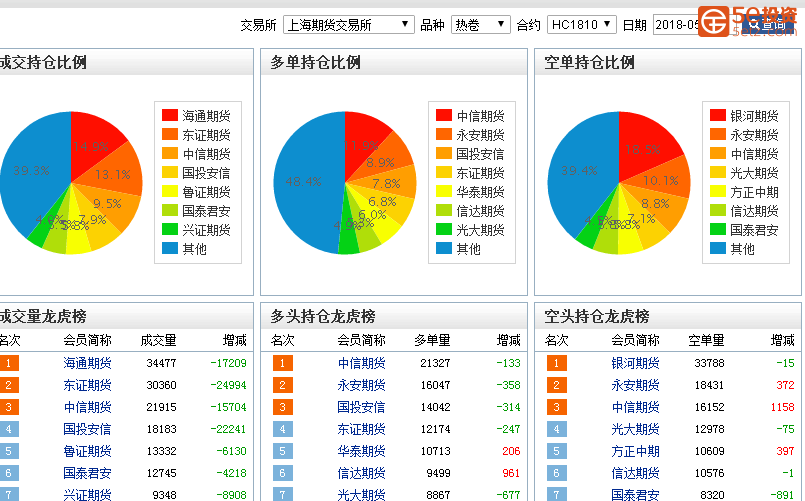The image size is (805, 501).
Task: Click 方正中期 legend label in 空单持仓比例
Action: click(x=755, y=192)
